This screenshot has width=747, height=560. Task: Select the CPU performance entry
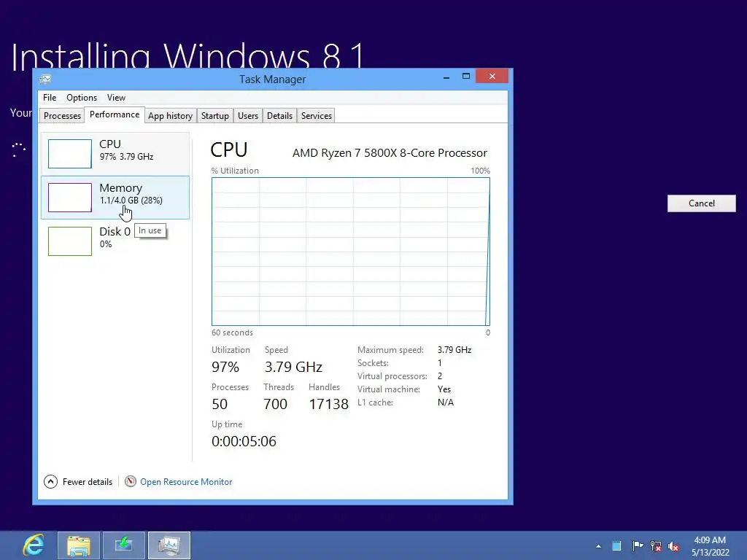click(x=115, y=153)
